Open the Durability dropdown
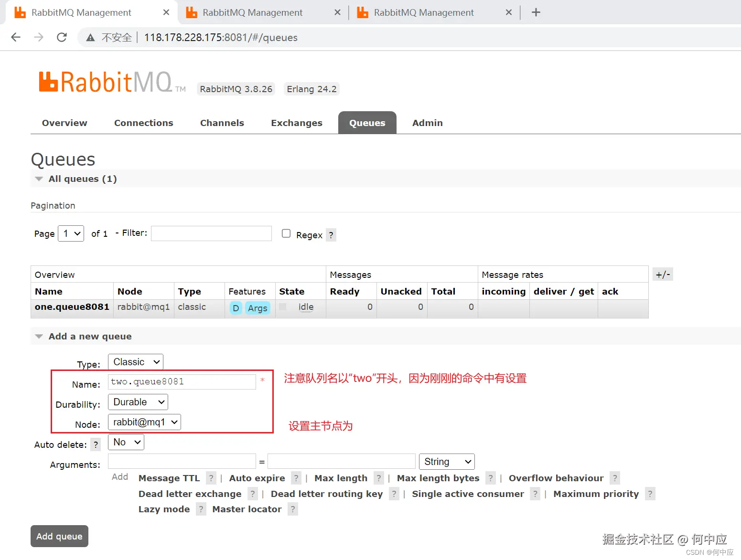This screenshot has height=560, width=741. [138, 402]
